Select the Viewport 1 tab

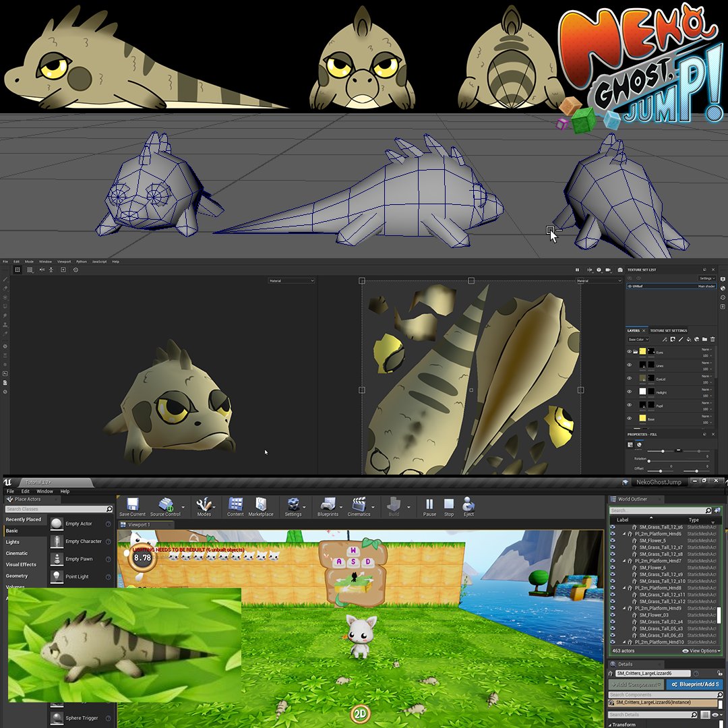139,524
